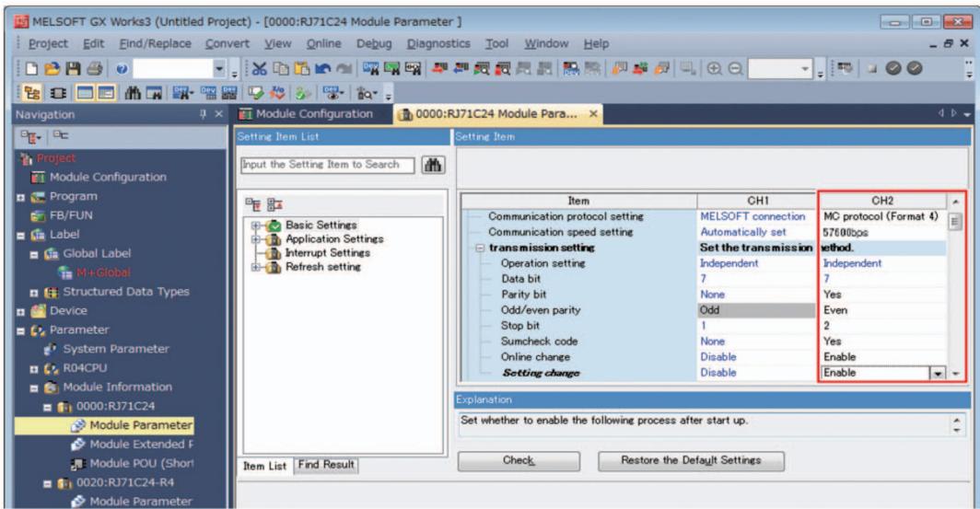Toggle the Navigation window toolbar icon

pos(32,93)
